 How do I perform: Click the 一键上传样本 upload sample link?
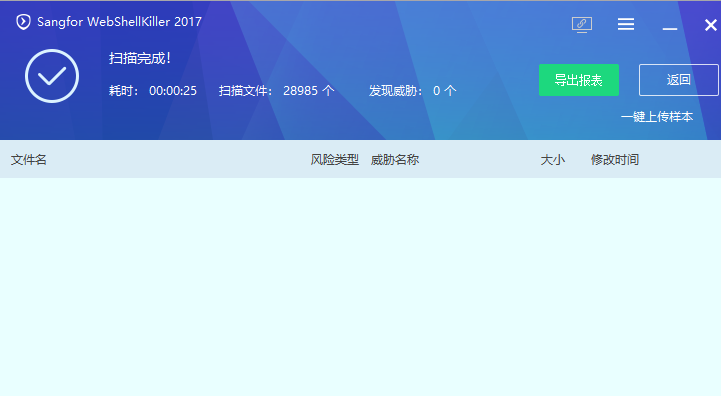(657, 117)
